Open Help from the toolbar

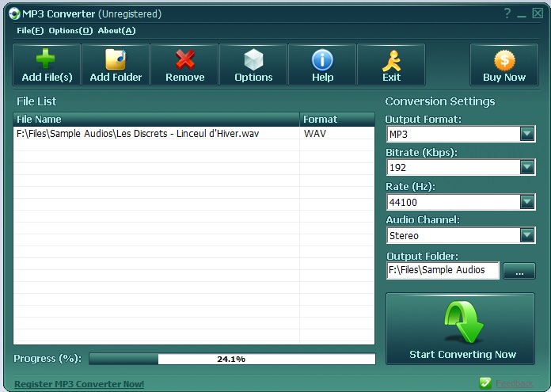click(322, 65)
